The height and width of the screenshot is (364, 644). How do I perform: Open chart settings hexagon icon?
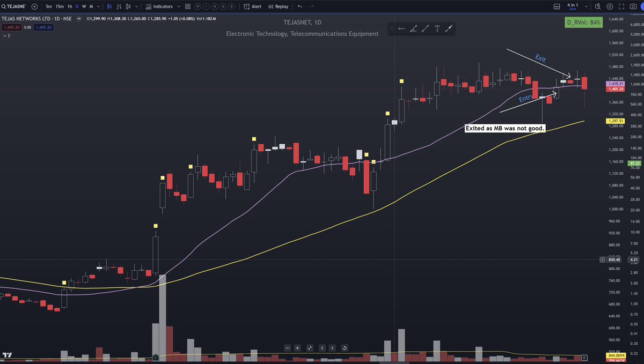pos(610,6)
